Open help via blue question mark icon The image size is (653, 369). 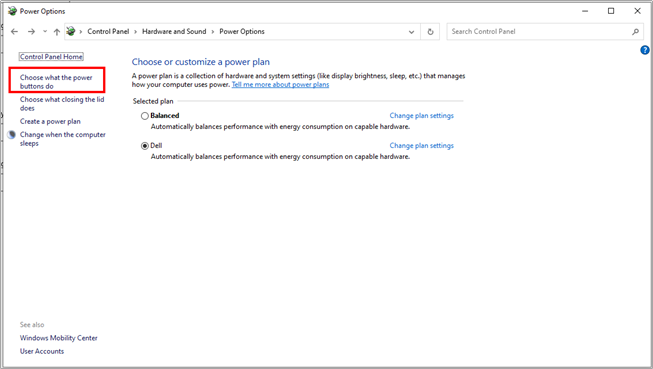pos(645,50)
